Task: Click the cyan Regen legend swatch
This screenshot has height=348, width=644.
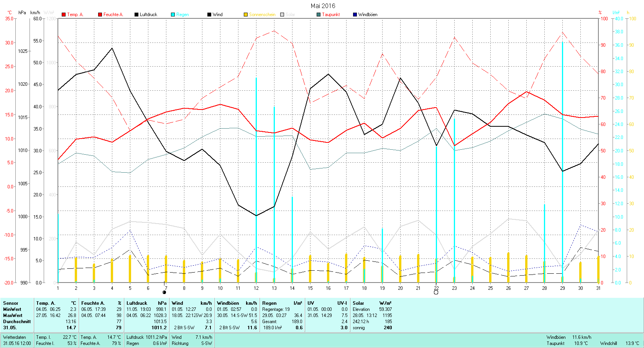Action: [x=173, y=15]
